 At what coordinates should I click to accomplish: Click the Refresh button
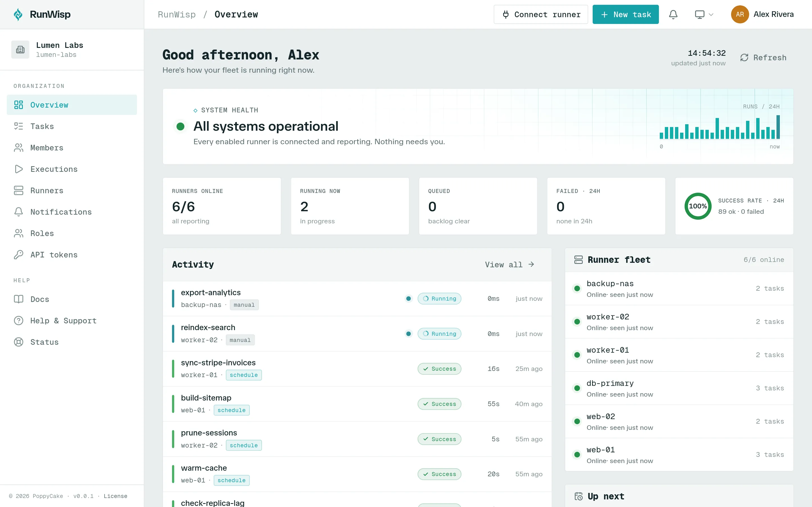click(763, 58)
